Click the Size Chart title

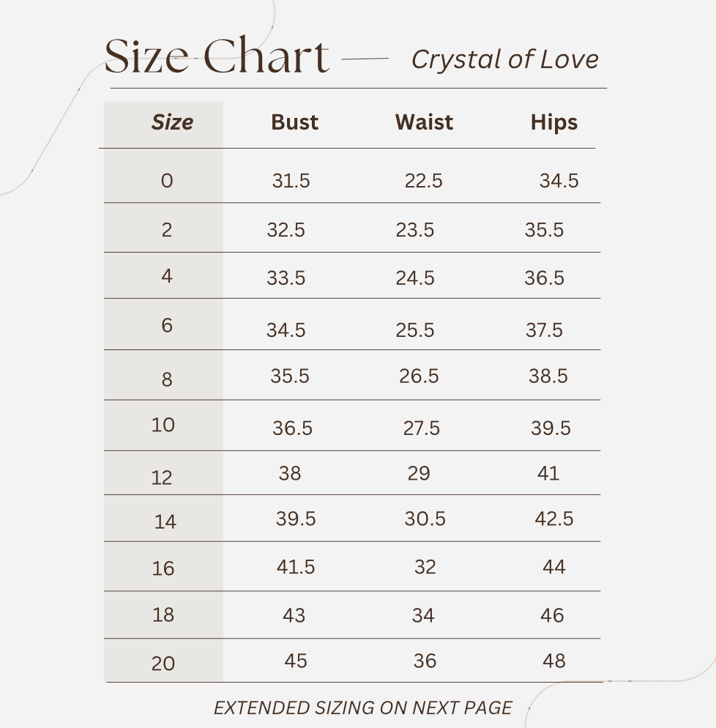click(x=217, y=57)
